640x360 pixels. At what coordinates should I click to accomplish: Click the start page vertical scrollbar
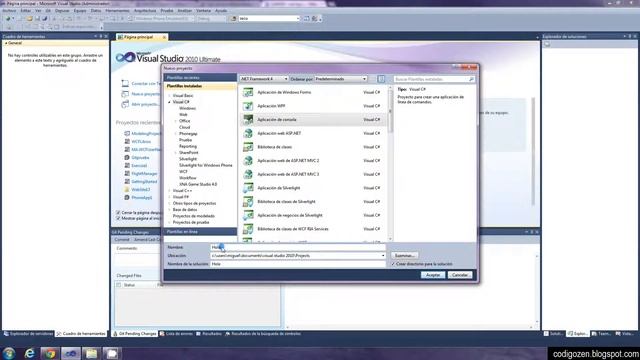[533, 151]
